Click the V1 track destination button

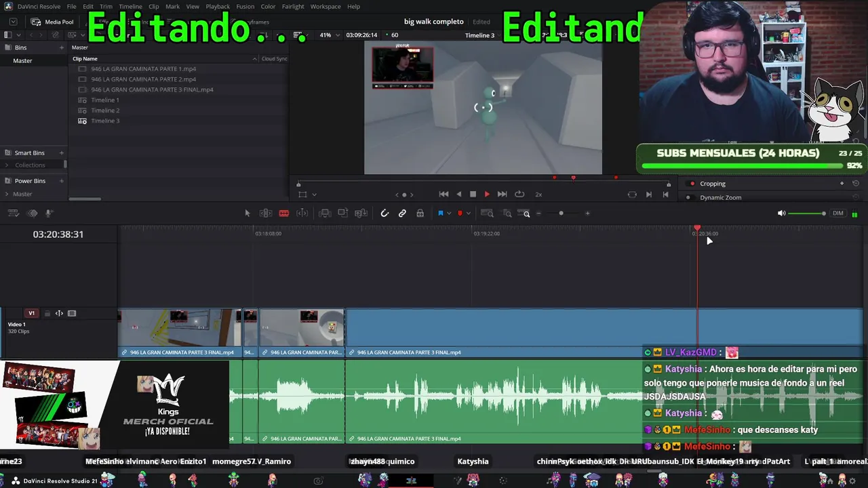click(31, 313)
